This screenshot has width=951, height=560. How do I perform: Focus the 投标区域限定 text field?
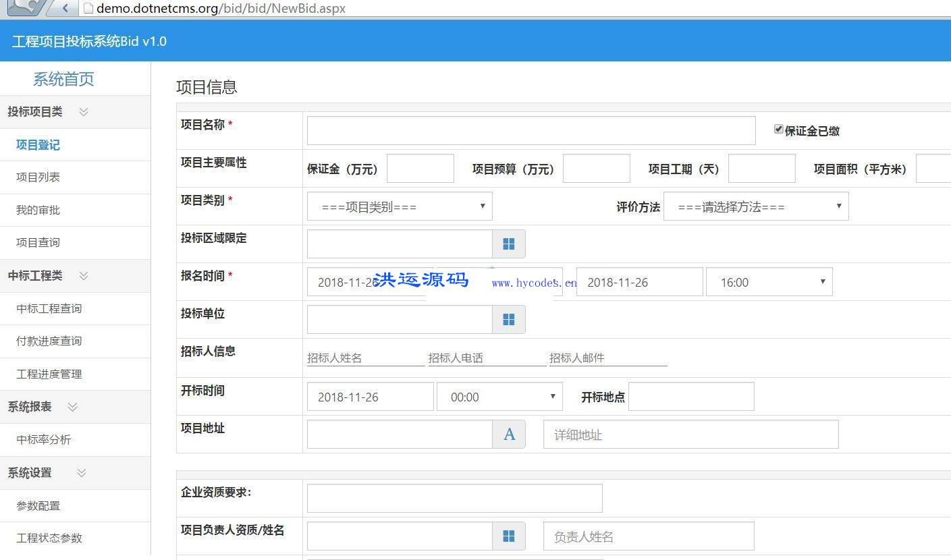pos(400,244)
